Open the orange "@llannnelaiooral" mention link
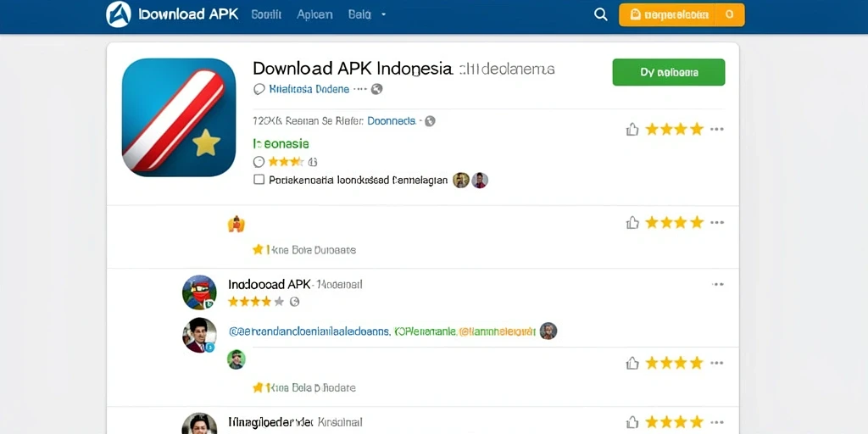Viewport: 868px width, 434px height. (x=497, y=331)
